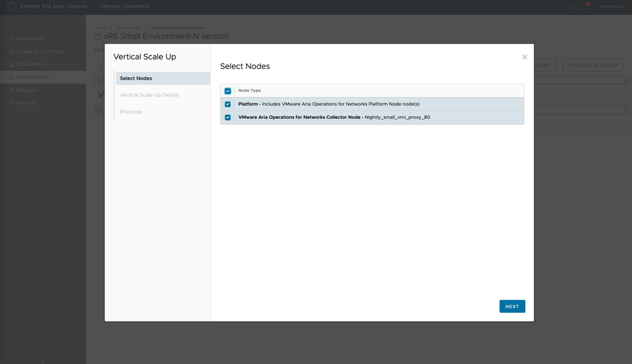Viewport: 632px width, 364px height.
Task: Click the Requests sidebar icon
Action: pos(11,90)
